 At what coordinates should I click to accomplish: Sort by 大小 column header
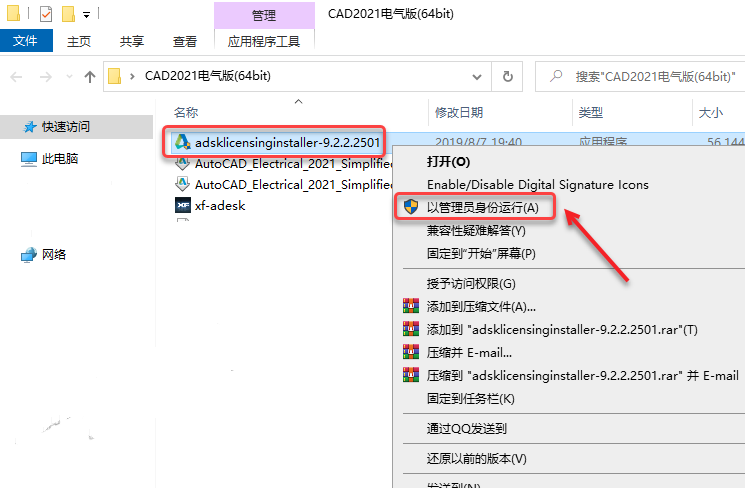(711, 113)
